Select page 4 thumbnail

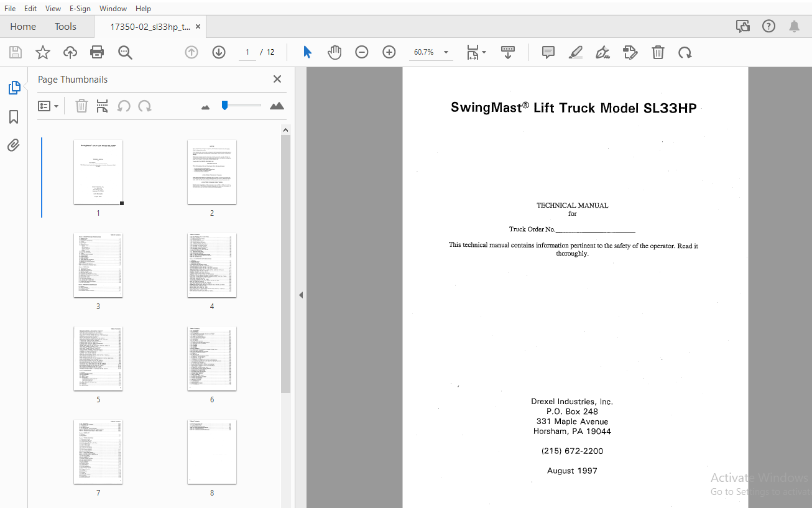(x=212, y=266)
